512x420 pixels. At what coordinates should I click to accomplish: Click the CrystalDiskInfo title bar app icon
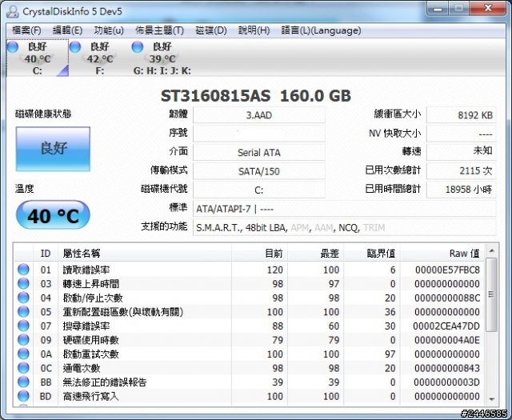tap(13, 11)
